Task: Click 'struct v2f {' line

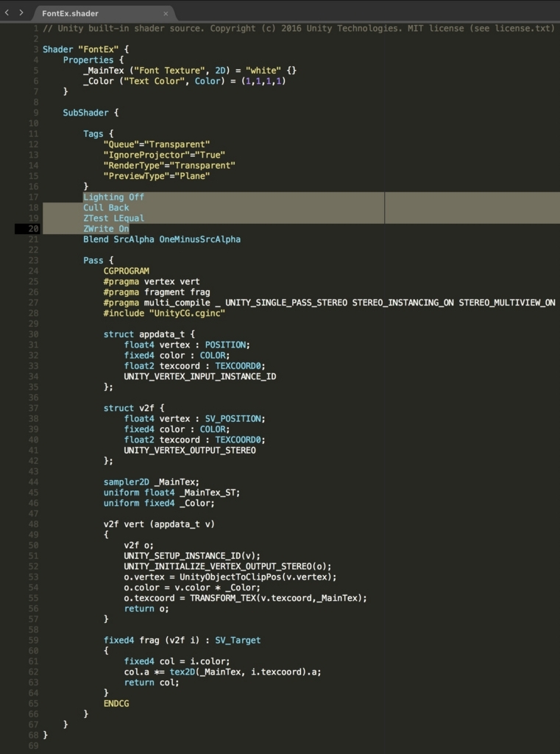Action: 134,408
